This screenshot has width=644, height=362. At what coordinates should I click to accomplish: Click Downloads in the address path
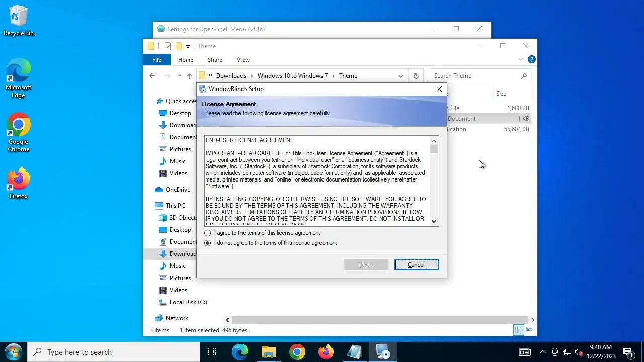point(231,76)
